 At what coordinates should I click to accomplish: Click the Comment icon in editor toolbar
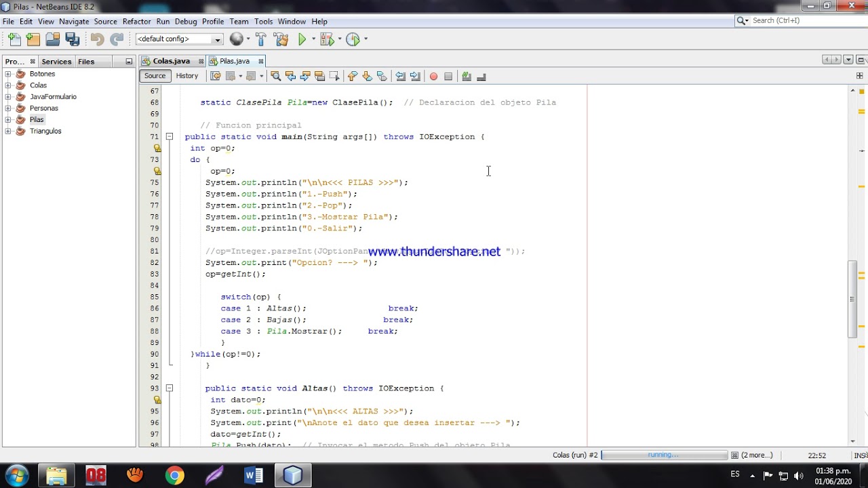[x=467, y=77]
